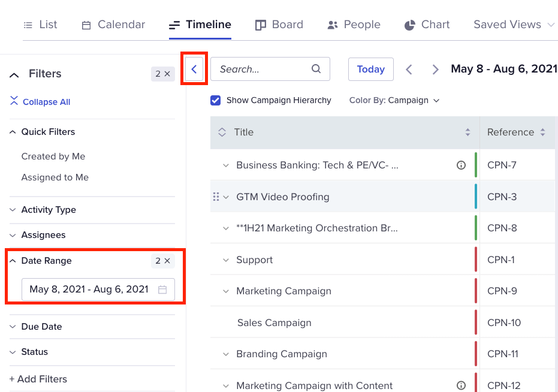
Task: Expand the Assignees filter section
Action: [x=92, y=235]
